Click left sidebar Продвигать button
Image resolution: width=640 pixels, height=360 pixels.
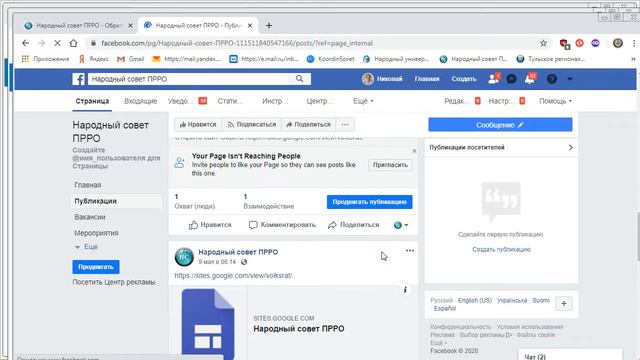96,267
